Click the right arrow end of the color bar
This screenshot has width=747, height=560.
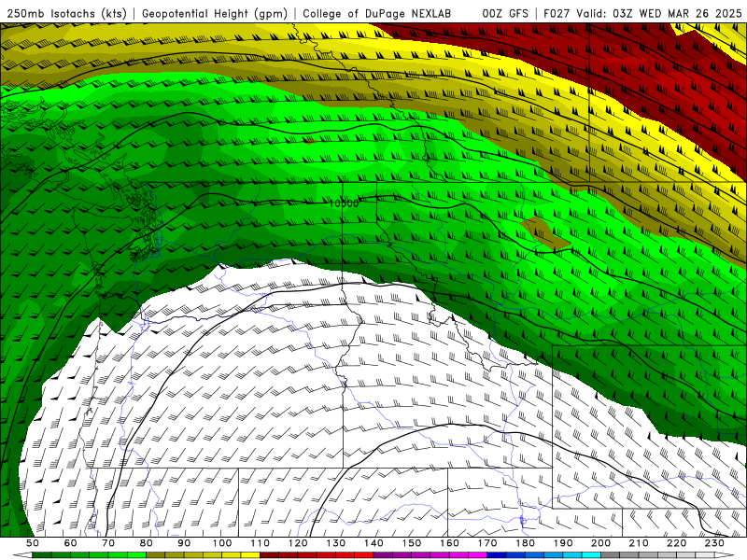tap(725, 554)
